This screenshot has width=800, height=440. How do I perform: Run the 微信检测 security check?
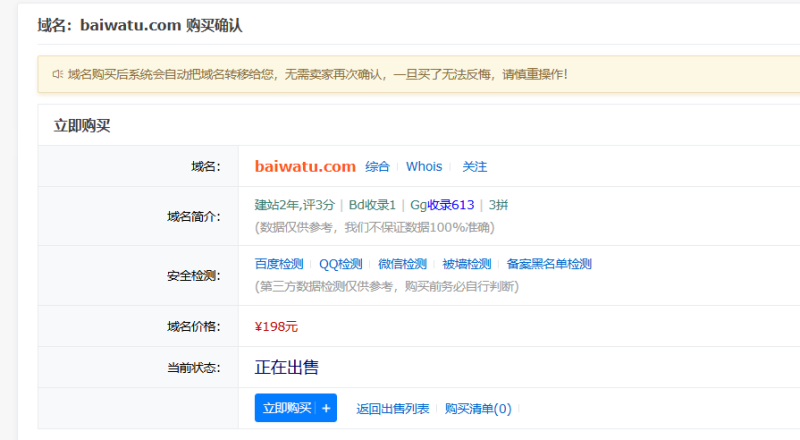[402, 264]
